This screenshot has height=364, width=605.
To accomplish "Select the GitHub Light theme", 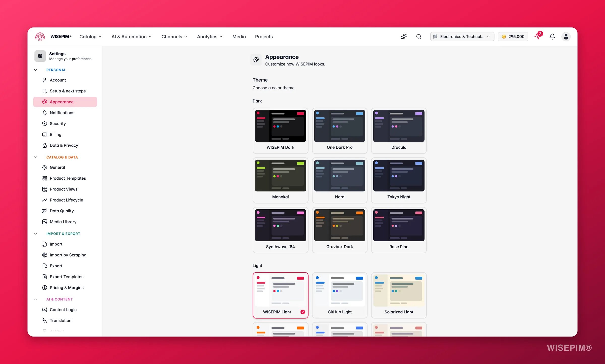I will pyautogui.click(x=340, y=295).
